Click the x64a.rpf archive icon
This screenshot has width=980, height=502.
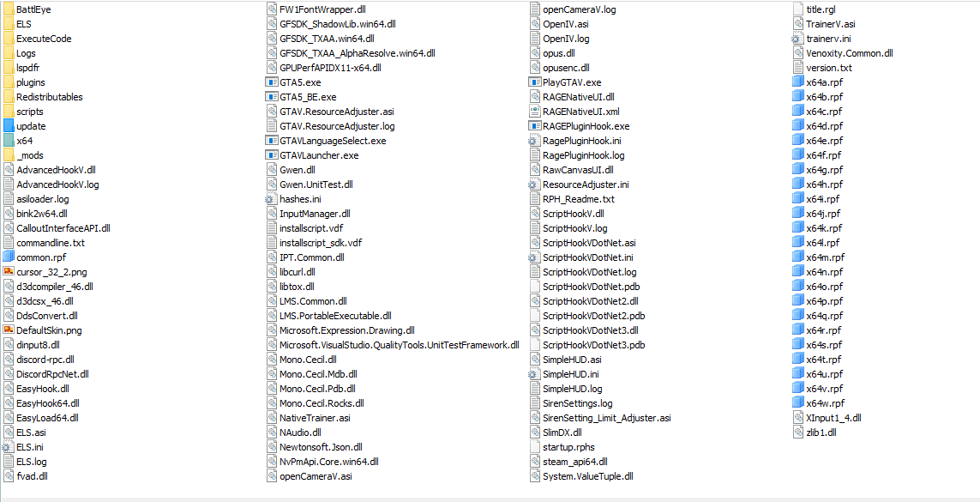tap(797, 82)
